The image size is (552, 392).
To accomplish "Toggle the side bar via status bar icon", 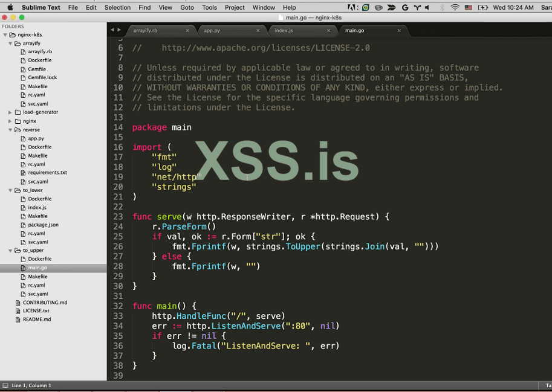I will coord(5,385).
